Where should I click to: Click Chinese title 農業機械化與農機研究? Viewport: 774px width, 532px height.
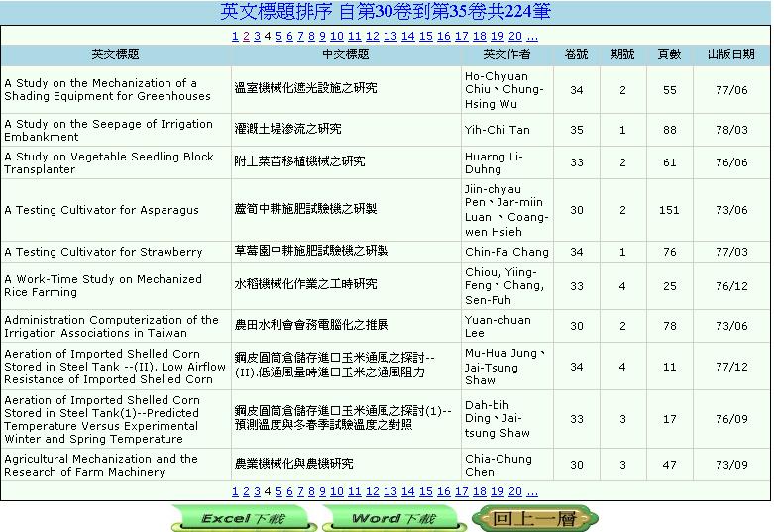(293, 464)
